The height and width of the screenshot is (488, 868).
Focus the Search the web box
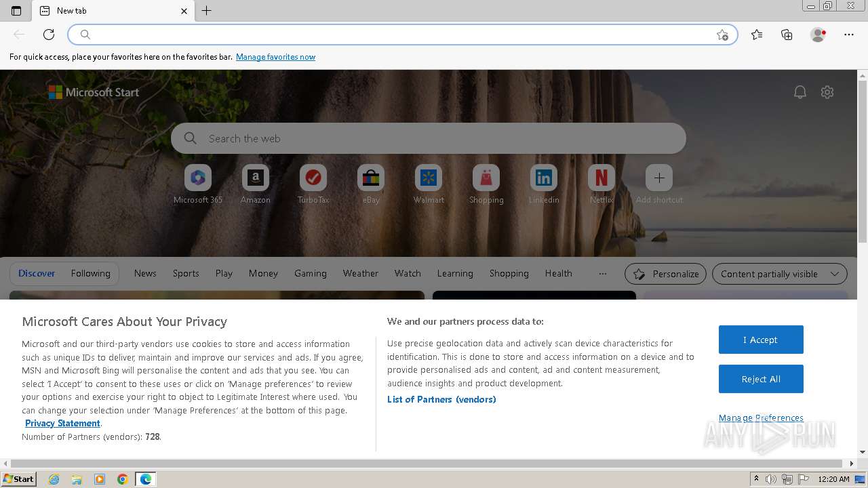click(x=429, y=138)
